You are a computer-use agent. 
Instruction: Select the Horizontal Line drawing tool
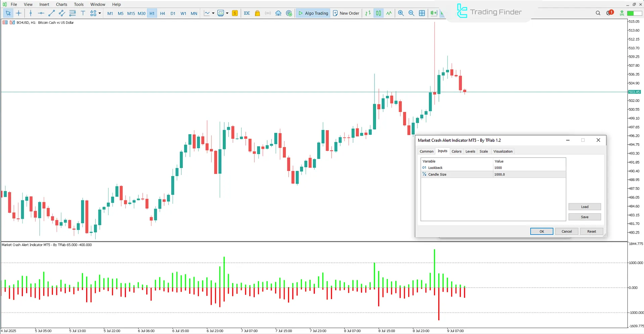[41, 13]
